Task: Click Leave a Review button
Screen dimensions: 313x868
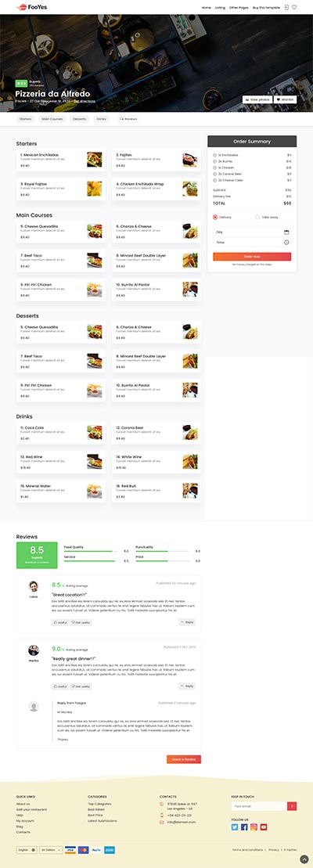Action: tap(184, 759)
